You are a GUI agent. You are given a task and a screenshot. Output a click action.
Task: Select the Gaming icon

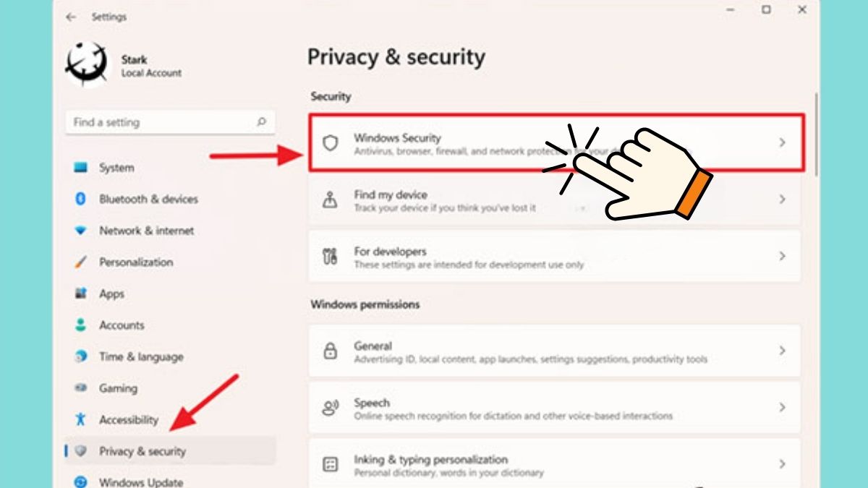point(82,388)
